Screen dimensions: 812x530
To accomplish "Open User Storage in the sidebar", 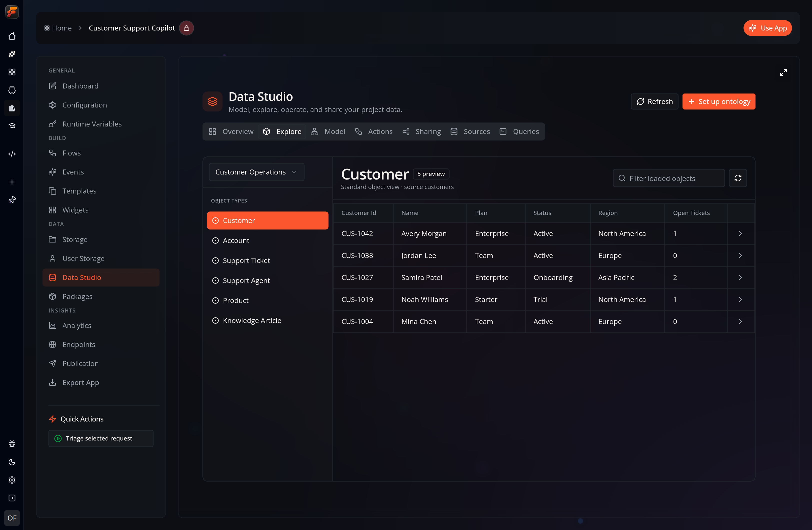I will [x=101, y=259].
